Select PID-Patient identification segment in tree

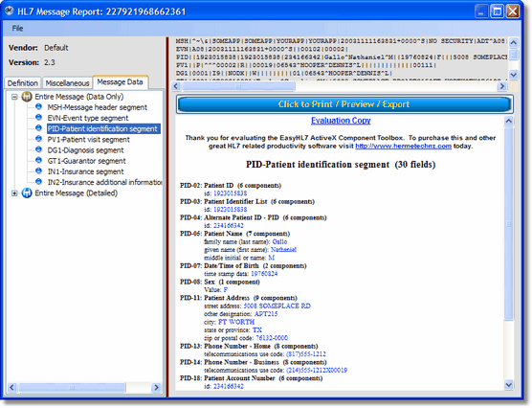pyautogui.click(x=103, y=128)
